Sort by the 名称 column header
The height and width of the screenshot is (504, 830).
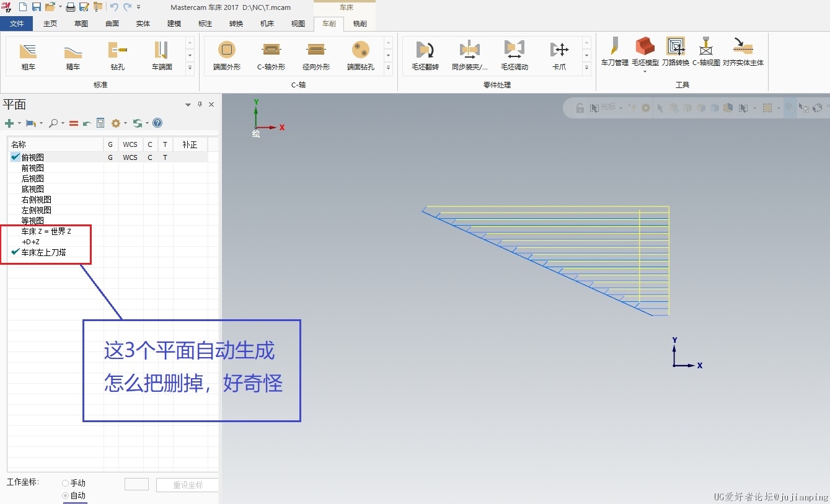[x=55, y=144]
